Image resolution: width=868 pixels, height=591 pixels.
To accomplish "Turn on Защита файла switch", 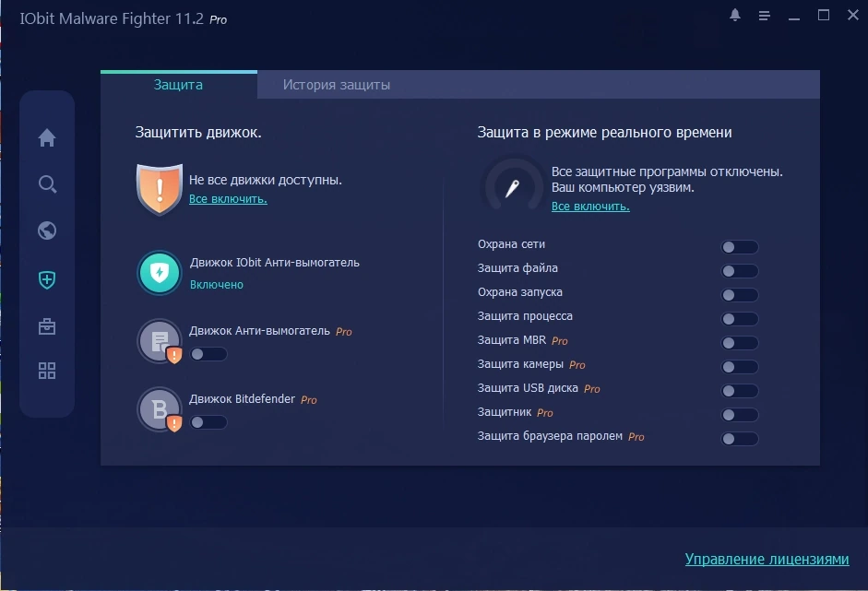I will tap(740, 270).
